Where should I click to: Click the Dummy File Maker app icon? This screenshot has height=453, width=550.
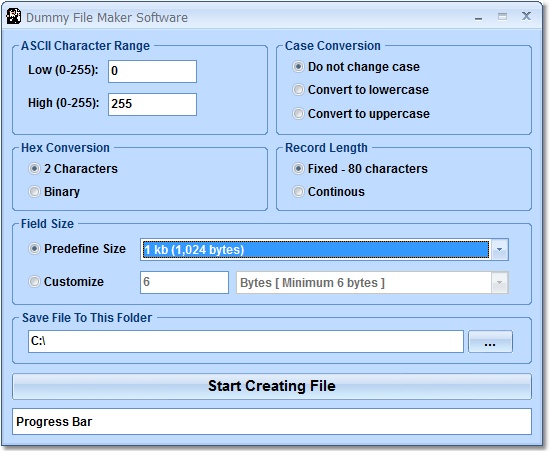tap(14, 17)
